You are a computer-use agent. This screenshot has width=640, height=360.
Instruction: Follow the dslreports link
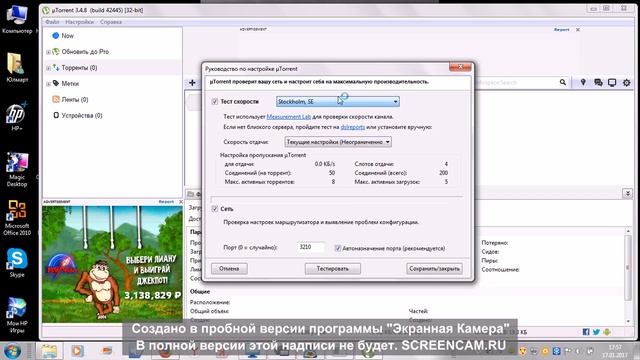(x=353, y=127)
